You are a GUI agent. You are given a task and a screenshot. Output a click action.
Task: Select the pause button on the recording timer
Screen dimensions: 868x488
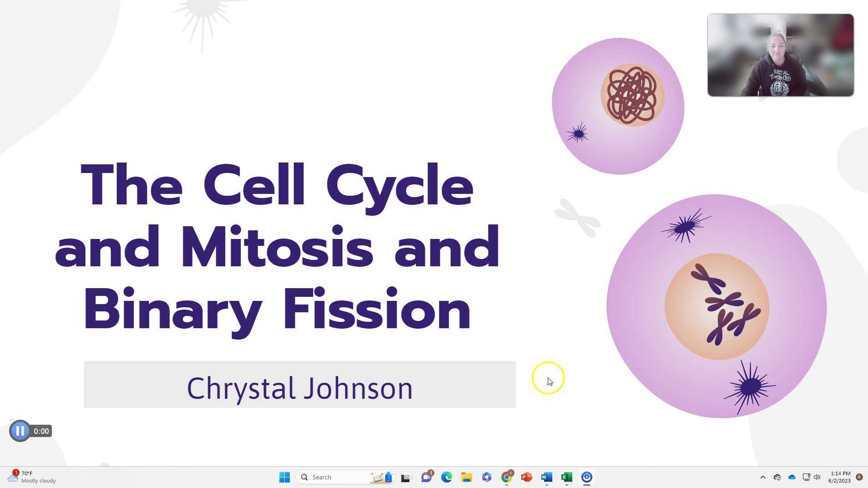pos(20,431)
